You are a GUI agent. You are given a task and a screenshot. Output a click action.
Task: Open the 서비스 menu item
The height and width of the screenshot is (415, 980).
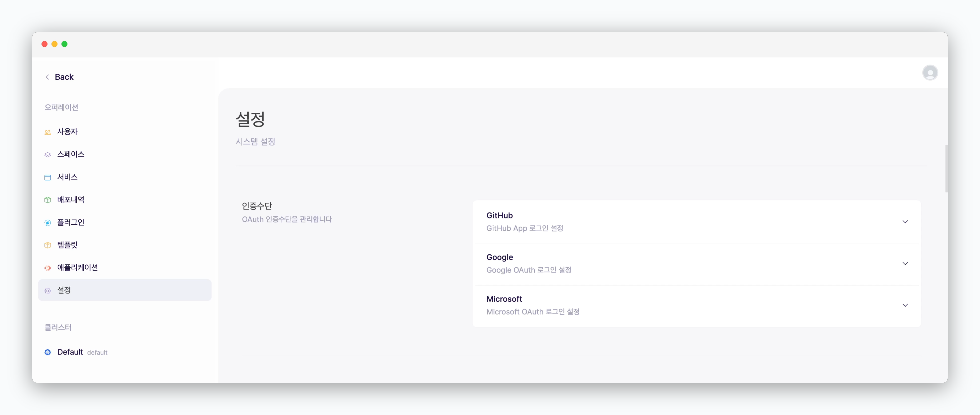tap(125, 177)
